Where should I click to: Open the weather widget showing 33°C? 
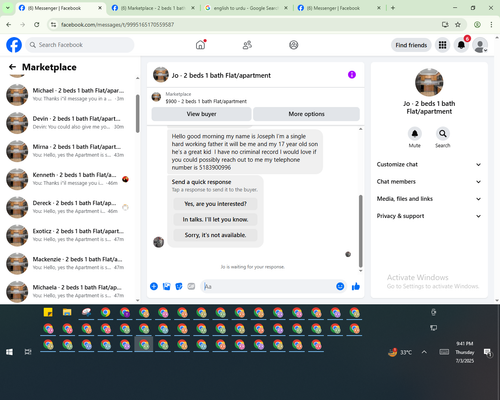click(x=400, y=352)
